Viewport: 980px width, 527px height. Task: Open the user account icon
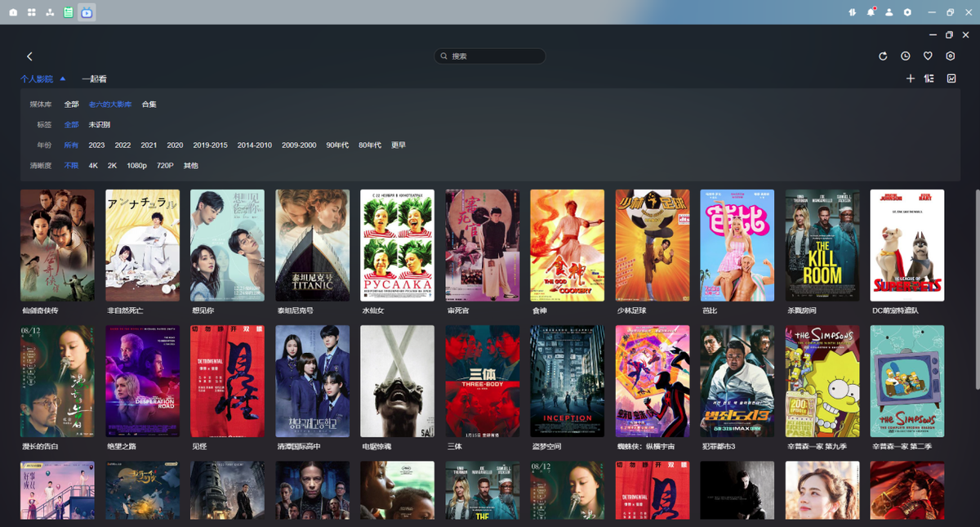point(889,12)
